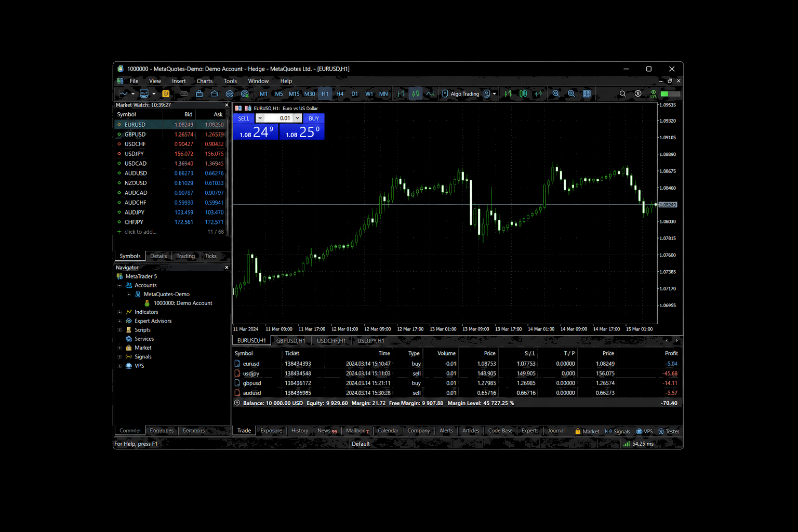Click the auto scroll chart icon
The width and height of the screenshot is (798, 532).
(523, 94)
